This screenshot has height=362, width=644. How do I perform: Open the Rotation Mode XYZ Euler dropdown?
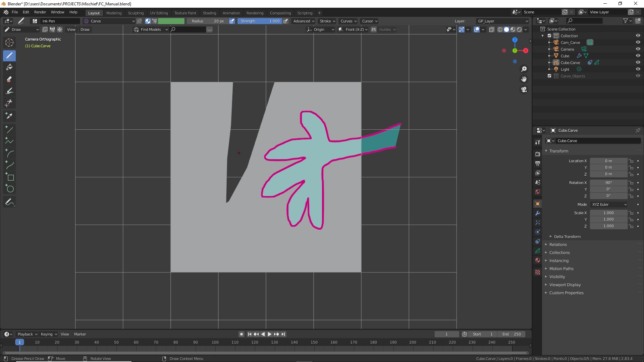609,204
